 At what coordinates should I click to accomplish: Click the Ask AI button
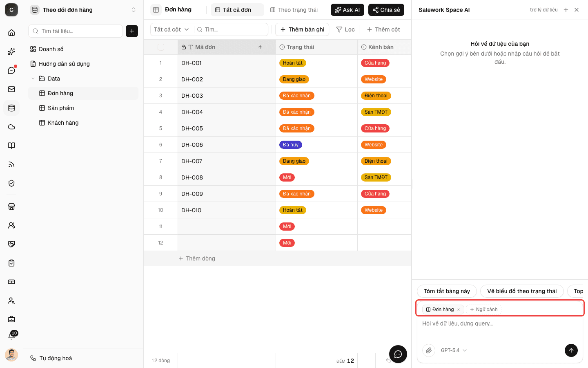[x=347, y=10]
